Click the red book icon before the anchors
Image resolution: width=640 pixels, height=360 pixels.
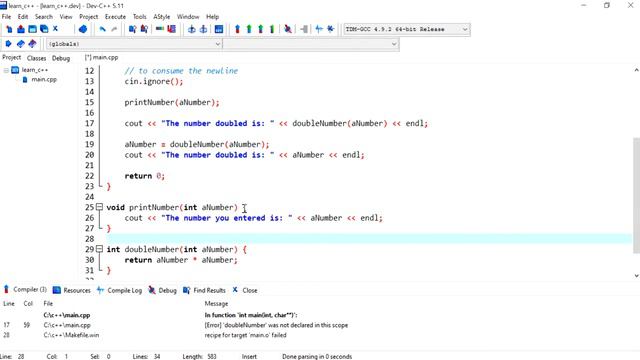point(171,29)
